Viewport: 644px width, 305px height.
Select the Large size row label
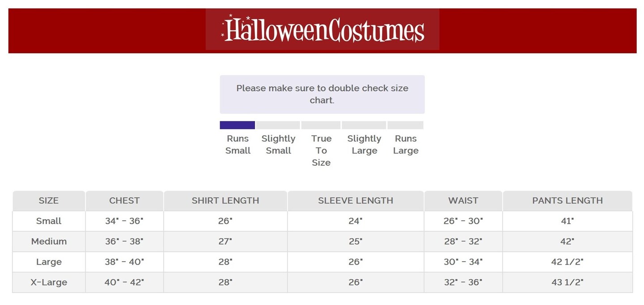click(x=49, y=262)
